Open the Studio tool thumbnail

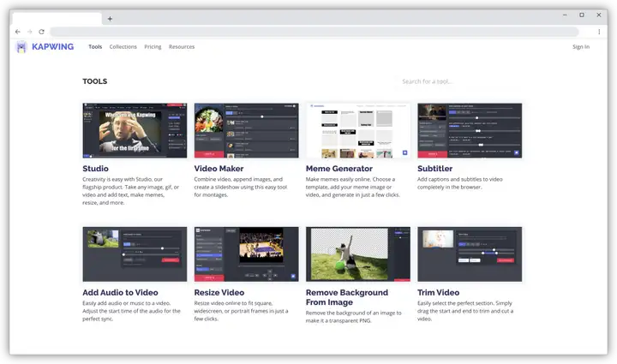[x=135, y=130]
